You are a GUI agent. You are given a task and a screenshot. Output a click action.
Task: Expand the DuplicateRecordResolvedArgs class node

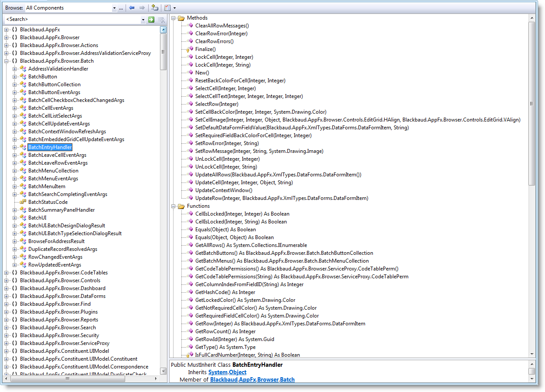pyautogui.click(x=15, y=249)
